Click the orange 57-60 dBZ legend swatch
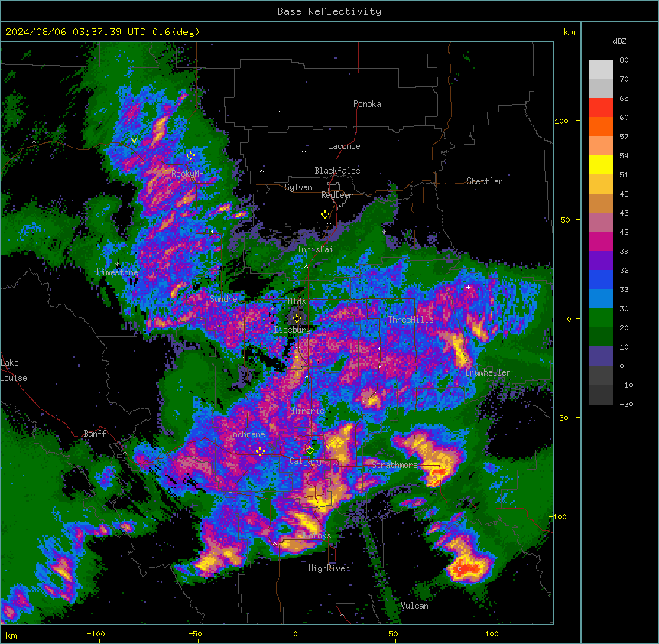This screenshot has height=644, width=659. tap(601, 127)
